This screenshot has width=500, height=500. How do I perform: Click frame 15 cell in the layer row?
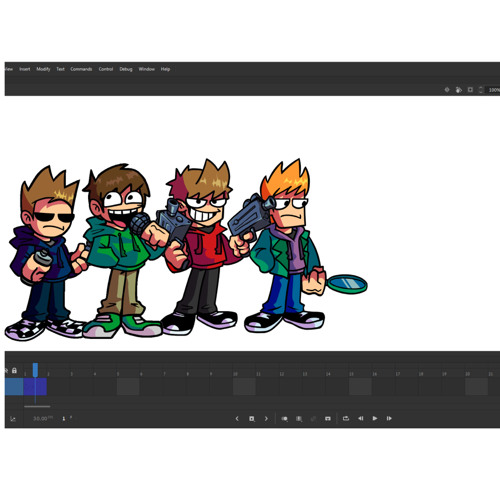360,386
